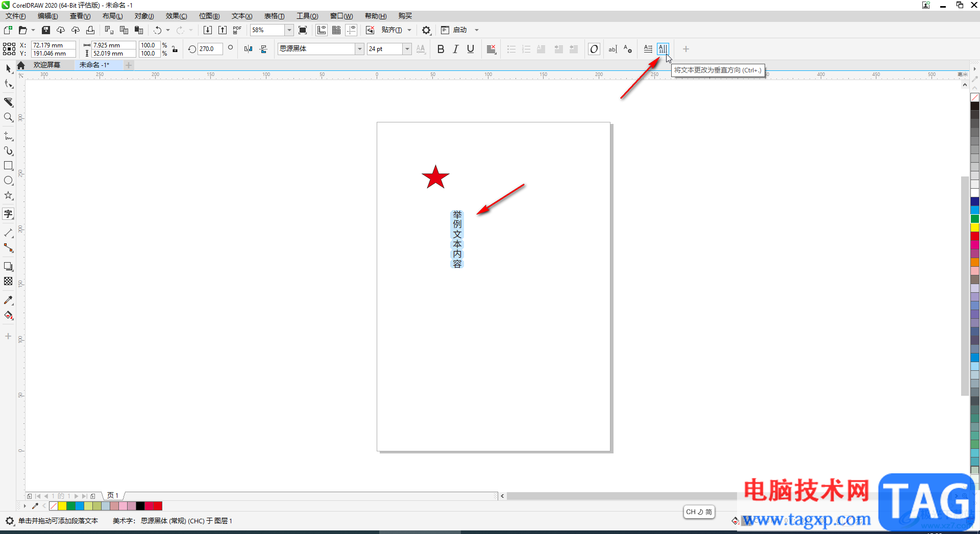This screenshot has height=534, width=980.
Task: Mirror the text horizontally
Action: tap(248, 49)
